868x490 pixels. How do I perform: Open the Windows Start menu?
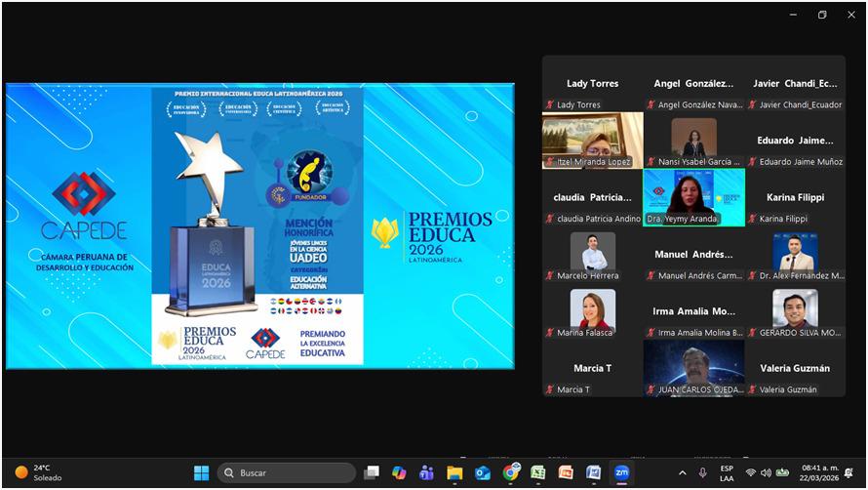tap(201, 472)
